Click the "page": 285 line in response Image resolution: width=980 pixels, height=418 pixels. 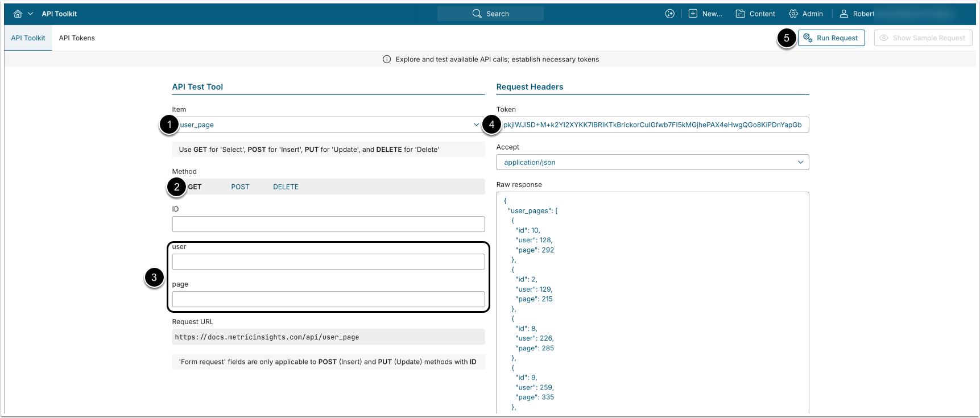point(535,348)
